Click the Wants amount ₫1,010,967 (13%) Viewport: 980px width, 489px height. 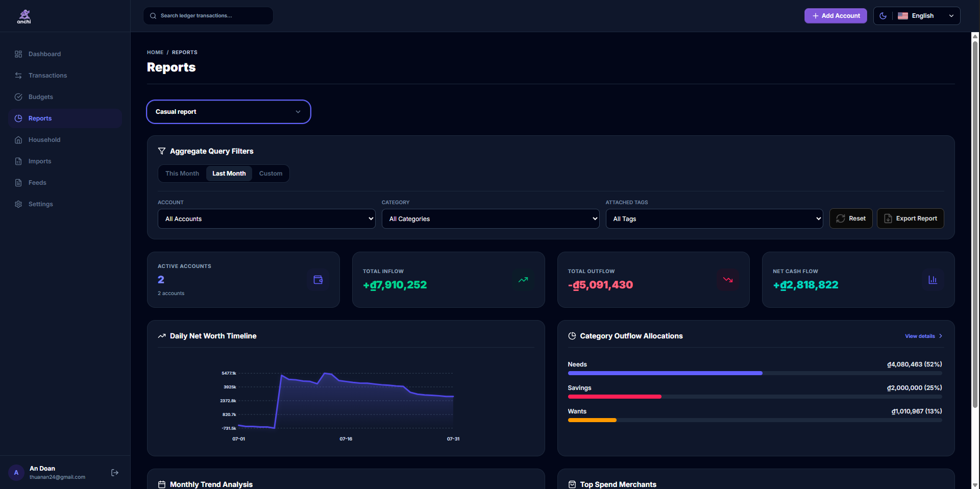[917, 411]
